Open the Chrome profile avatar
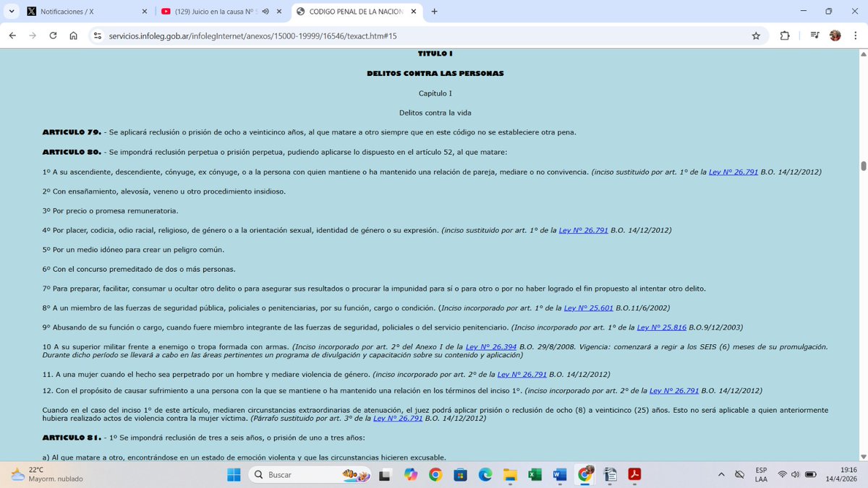Image resolution: width=868 pixels, height=488 pixels. tap(835, 35)
